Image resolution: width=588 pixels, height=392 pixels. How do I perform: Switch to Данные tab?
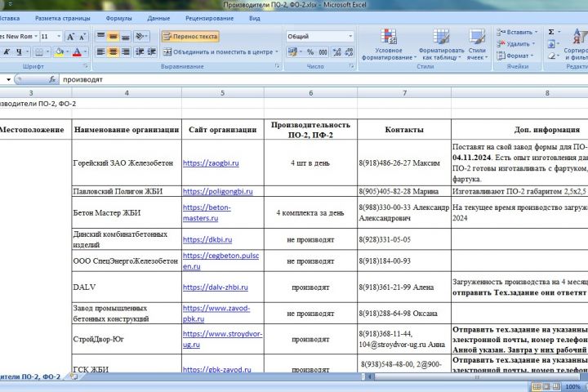click(x=158, y=18)
